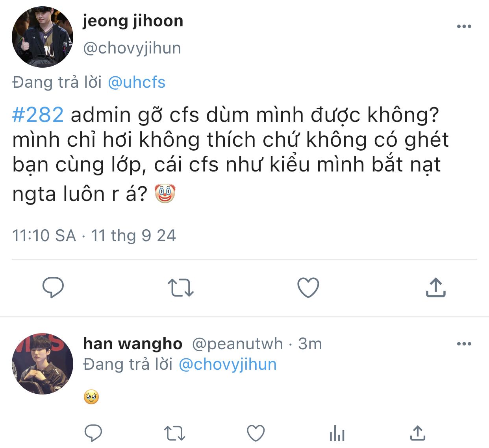Open han wangho's profile by display name
This screenshot has width=489, height=448.
coord(133,344)
